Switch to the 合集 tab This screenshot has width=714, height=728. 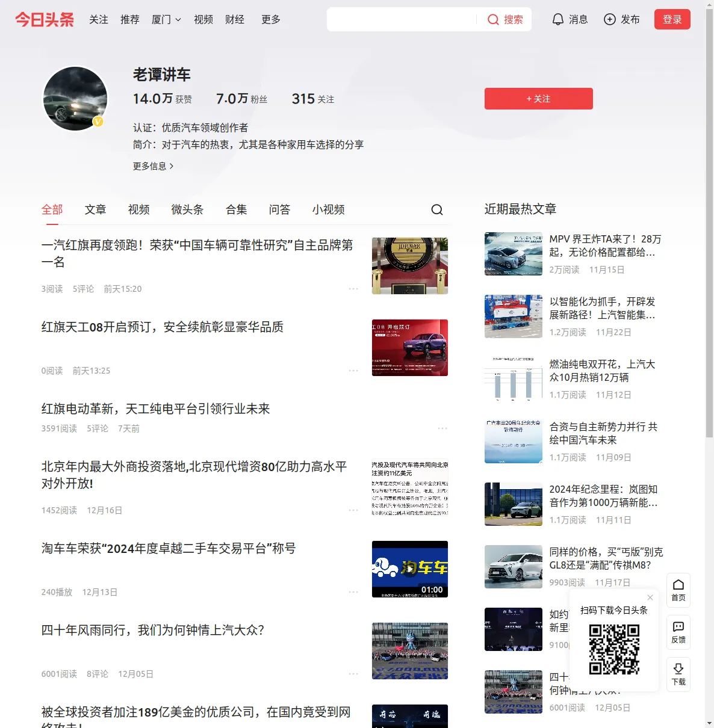(x=237, y=209)
